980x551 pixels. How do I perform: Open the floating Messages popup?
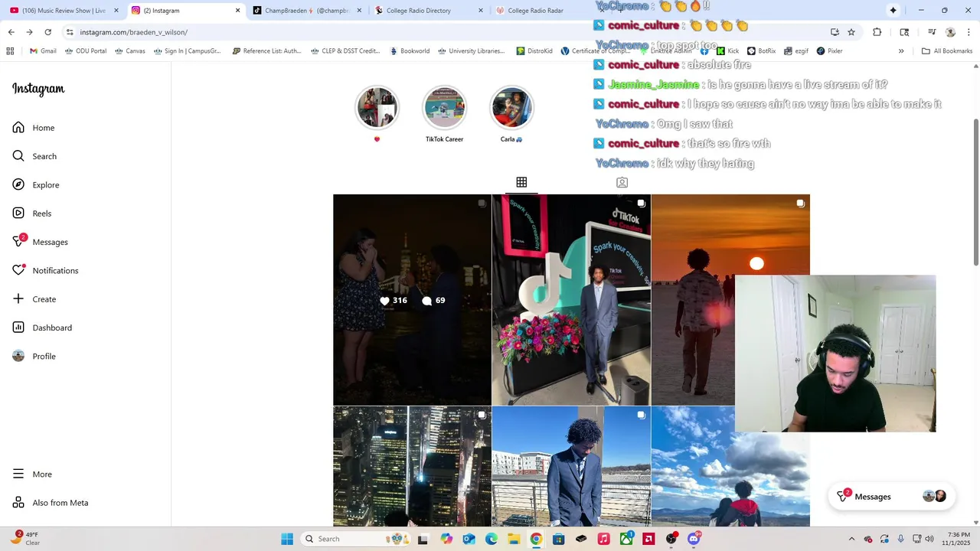[890, 497]
